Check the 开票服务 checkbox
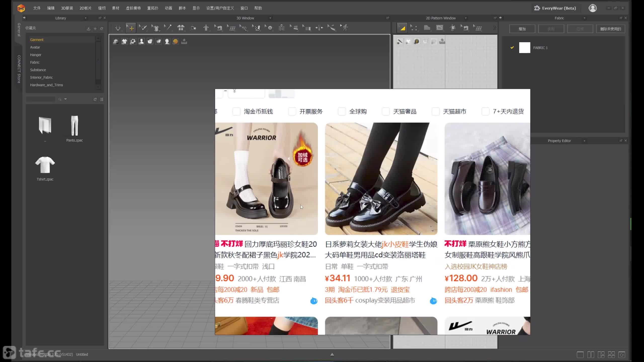The image size is (644, 362). tap(292, 111)
